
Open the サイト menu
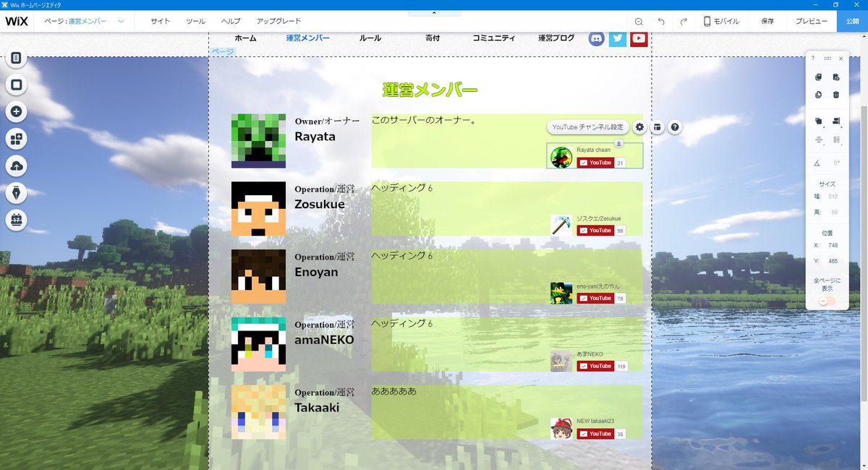click(x=161, y=22)
